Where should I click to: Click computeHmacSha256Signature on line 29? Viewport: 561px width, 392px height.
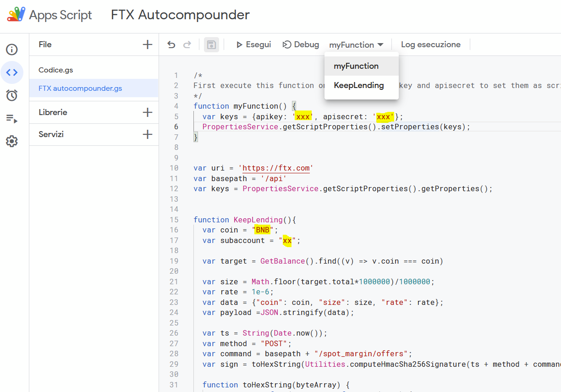click(407, 364)
